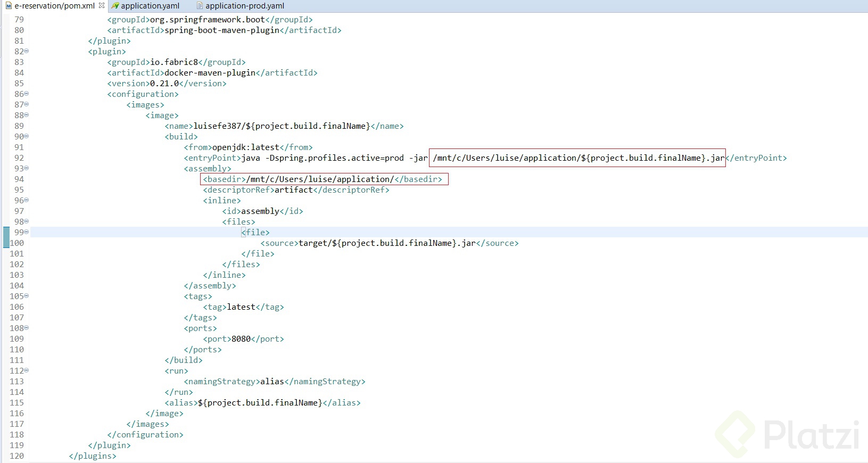Close the e-reservation/pom.xml editor tab
868x463 pixels.
pyautogui.click(x=102, y=5)
